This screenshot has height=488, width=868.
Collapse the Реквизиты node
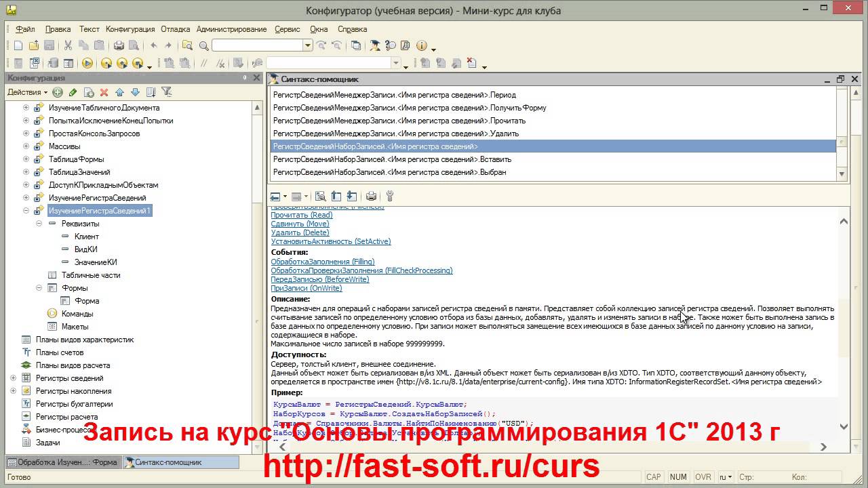tap(39, 224)
